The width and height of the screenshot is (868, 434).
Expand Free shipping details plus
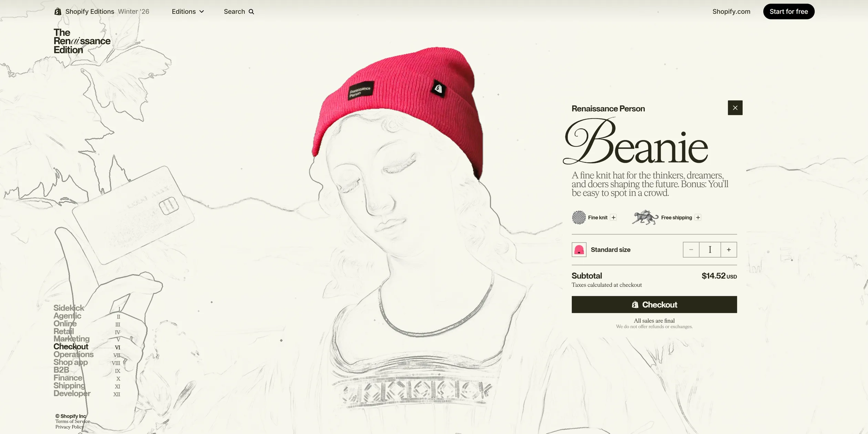click(x=698, y=217)
